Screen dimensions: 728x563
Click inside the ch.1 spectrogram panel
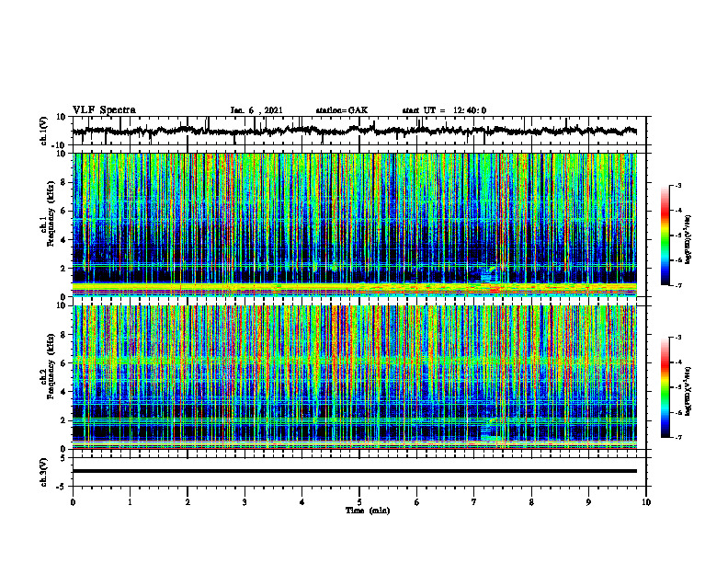pos(354,224)
